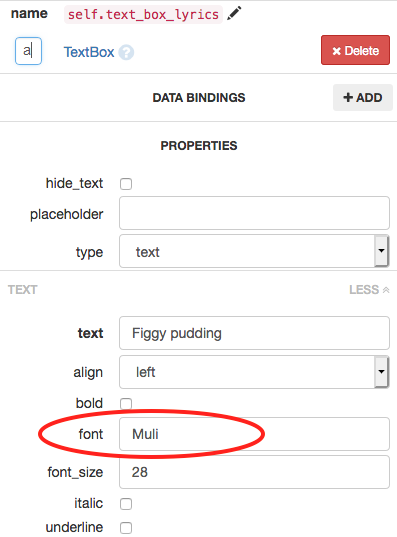Toggle the underline checkbox
Image resolution: width=397 pixels, height=537 pixels.
click(126, 528)
